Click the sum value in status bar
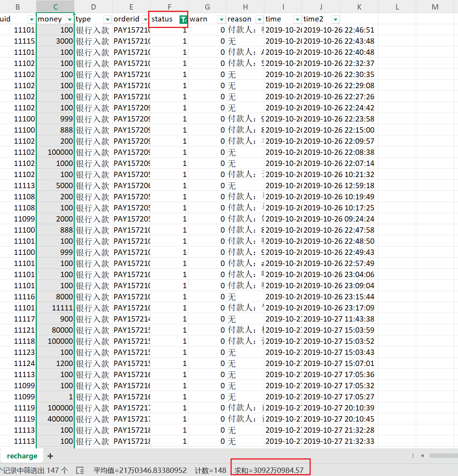Screen dimensions: 458x476 (269, 470)
